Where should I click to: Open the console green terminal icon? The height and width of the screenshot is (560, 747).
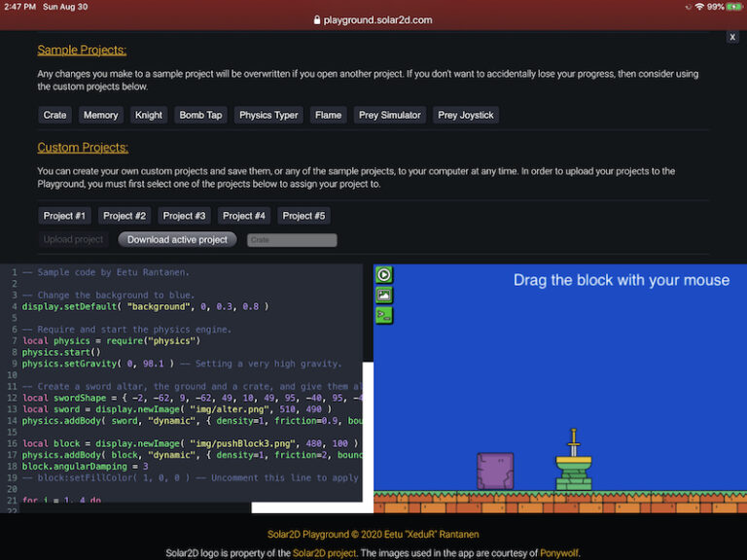point(384,315)
